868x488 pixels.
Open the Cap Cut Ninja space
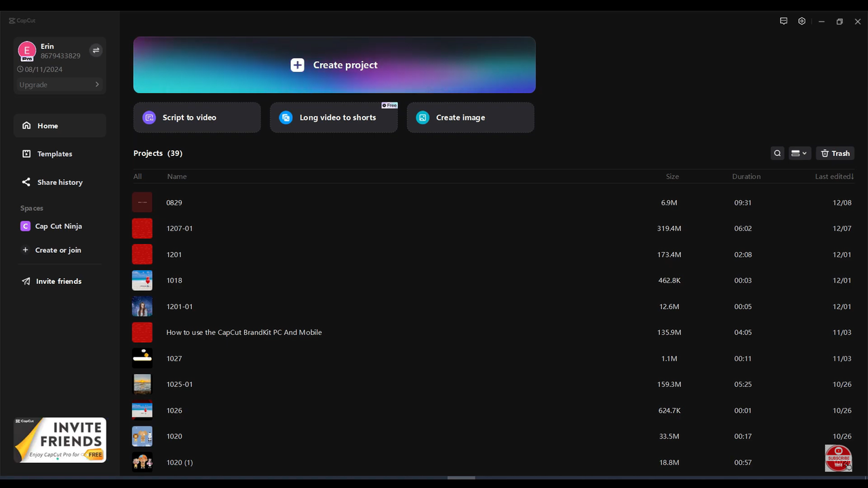tap(58, 226)
